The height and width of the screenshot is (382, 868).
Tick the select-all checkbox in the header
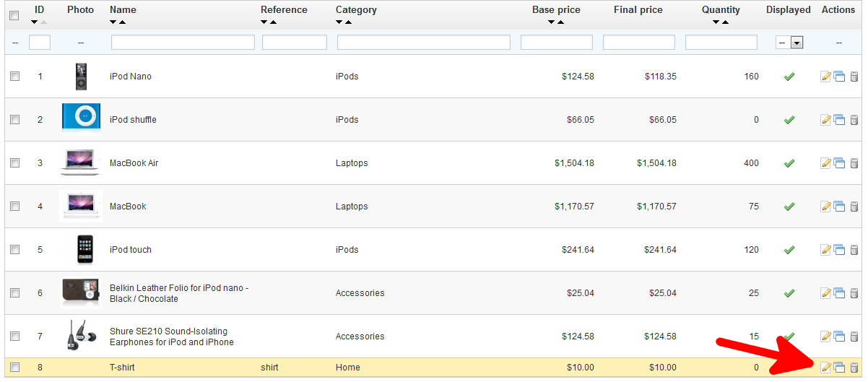(14, 16)
